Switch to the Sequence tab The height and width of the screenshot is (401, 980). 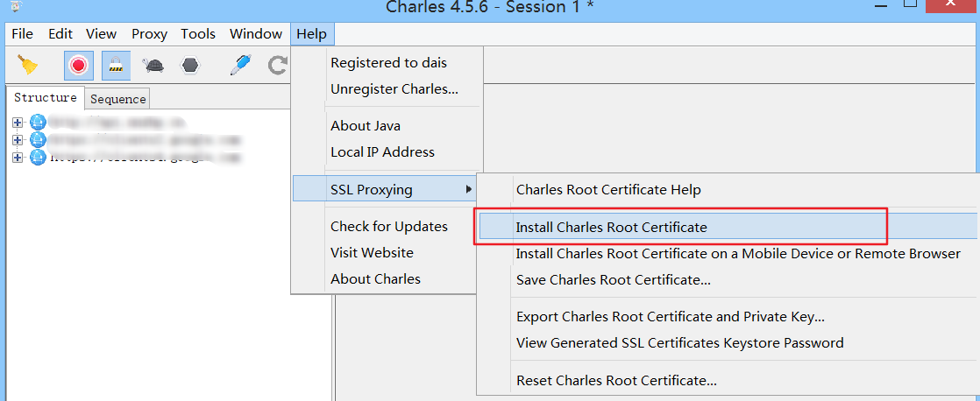coord(117,99)
